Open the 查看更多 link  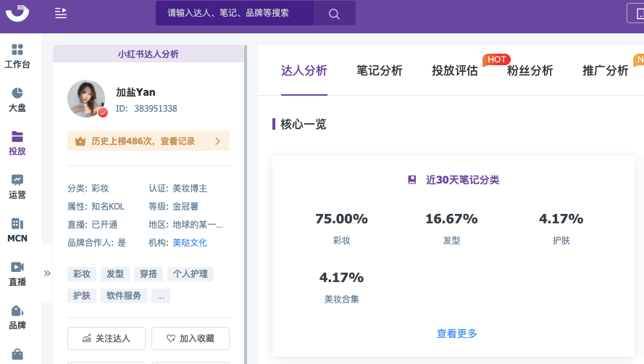tap(456, 334)
